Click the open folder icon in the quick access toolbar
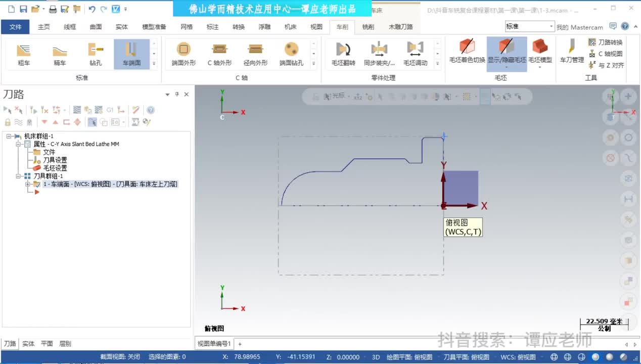The image size is (641, 364). click(x=35, y=9)
